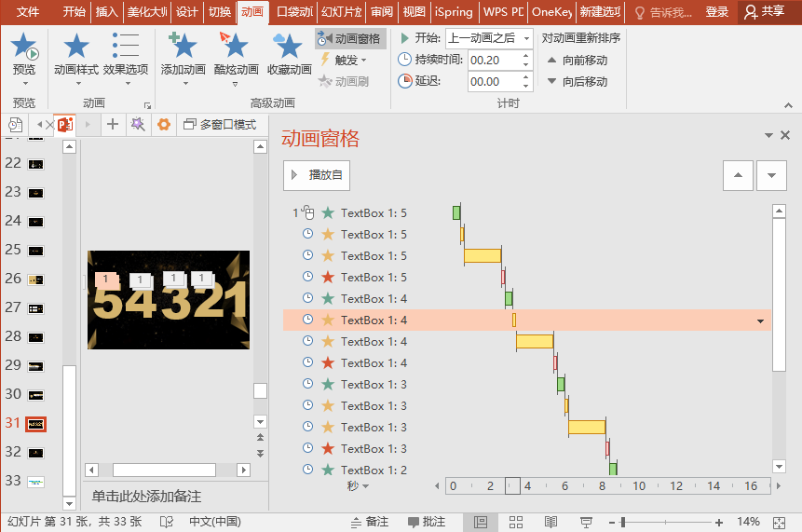The width and height of the screenshot is (802, 532).
Task: Click the 批注 Comments status bar button
Action: coord(426,522)
